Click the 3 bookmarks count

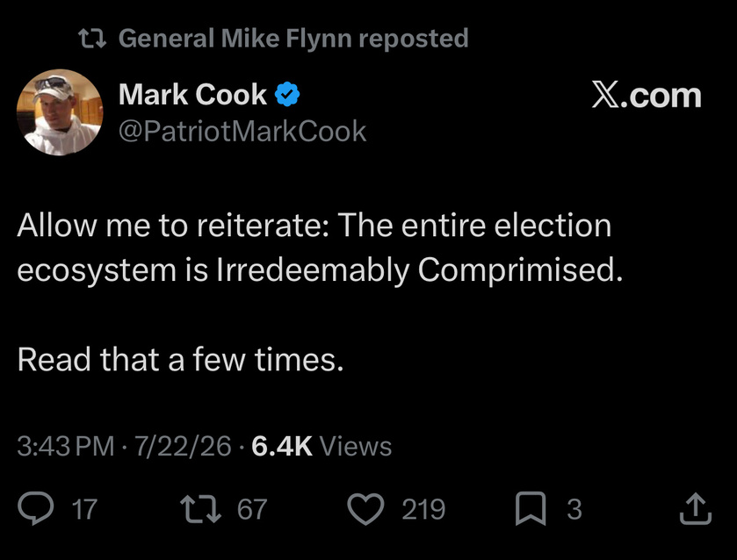(x=574, y=509)
